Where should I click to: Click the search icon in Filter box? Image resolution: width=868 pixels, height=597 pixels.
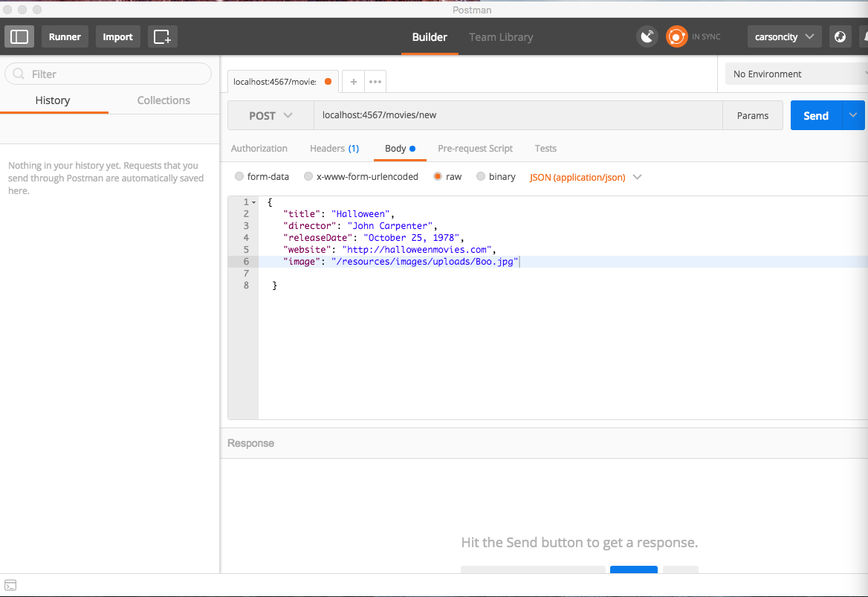[x=19, y=74]
